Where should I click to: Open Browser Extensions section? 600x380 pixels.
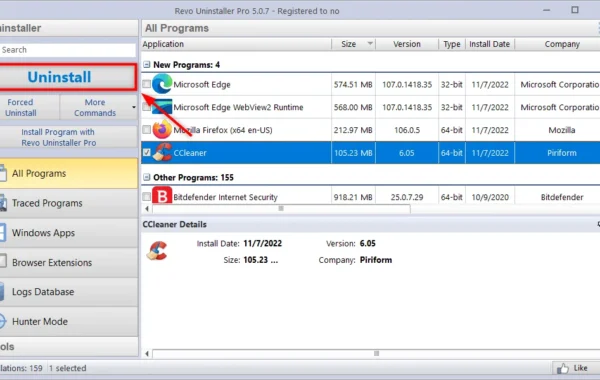[69, 263]
